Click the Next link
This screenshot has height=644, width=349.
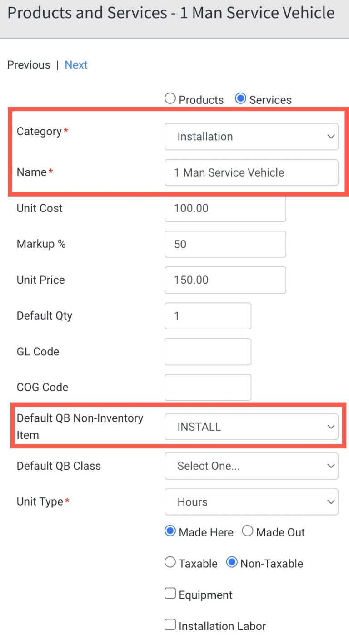tap(76, 64)
